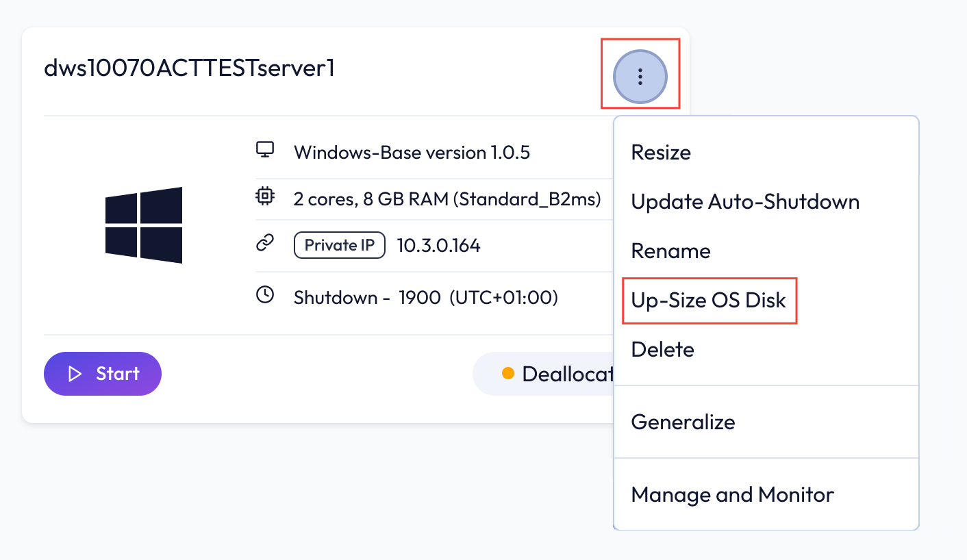967x560 pixels.
Task: Click the clock icon beside Shutdown time
Action: pos(265,296)
